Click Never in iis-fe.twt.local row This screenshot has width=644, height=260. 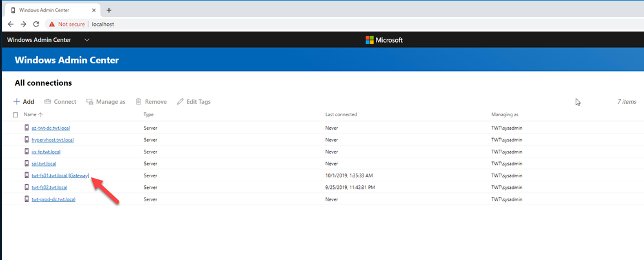pos(331,152)
